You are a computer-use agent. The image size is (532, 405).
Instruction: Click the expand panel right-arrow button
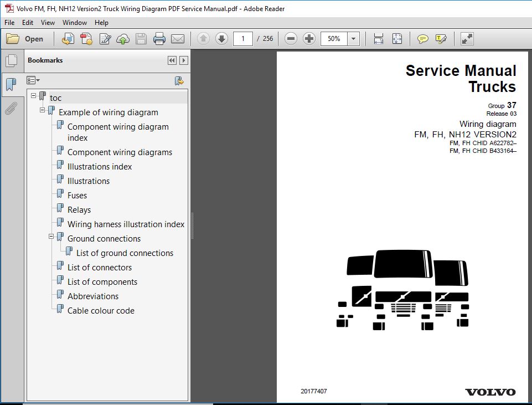coord(184,60)
